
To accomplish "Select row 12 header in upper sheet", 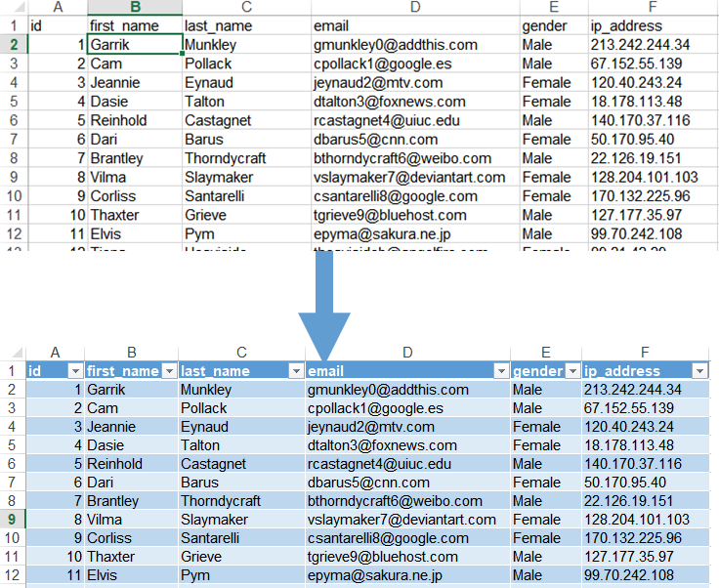I will [x=14, y=234].
